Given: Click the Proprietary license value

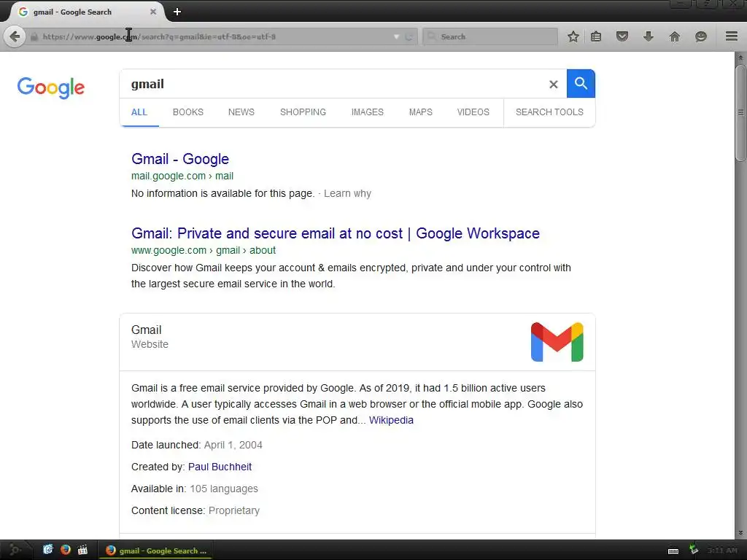Looking at the screenshot, I should point(234,510).
